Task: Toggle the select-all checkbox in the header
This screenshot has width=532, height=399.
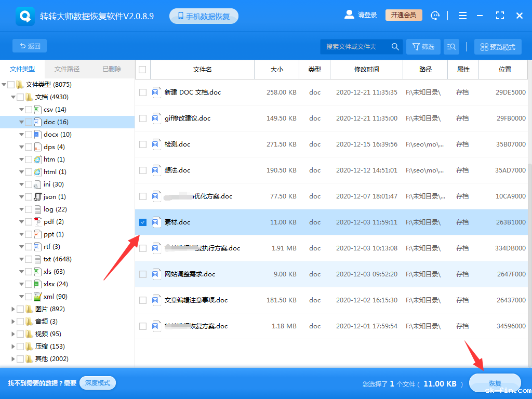Action: click(142, 70)
